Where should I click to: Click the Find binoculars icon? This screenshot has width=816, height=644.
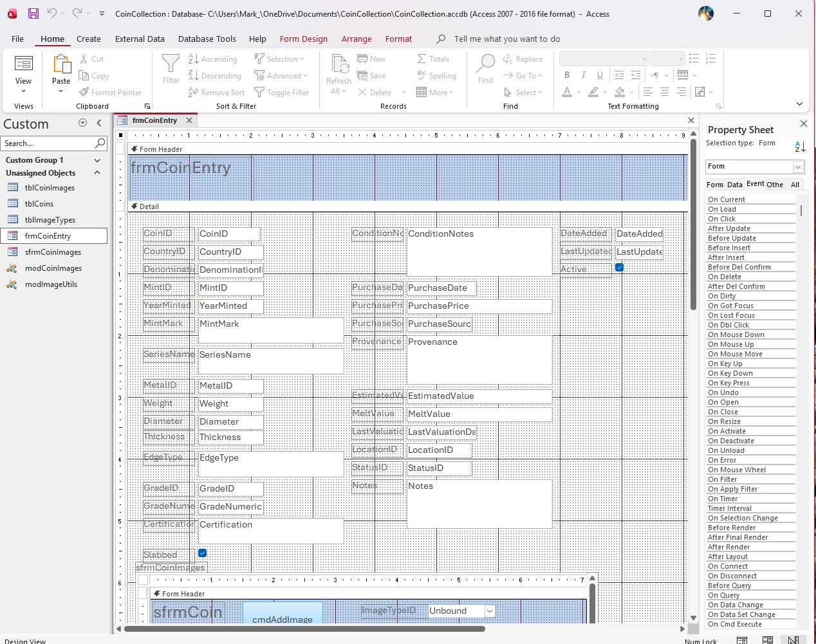pyautogui.click(x=486, y=64)
